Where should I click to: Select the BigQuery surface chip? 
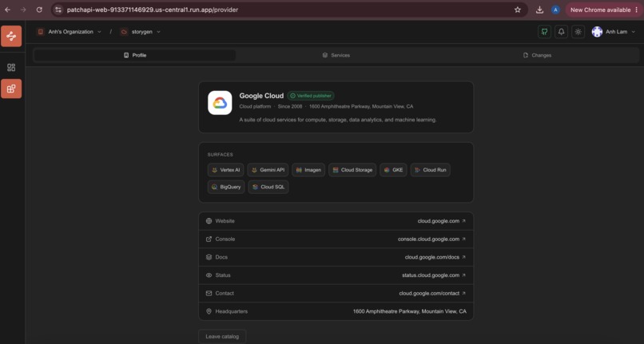coord(226,187)
